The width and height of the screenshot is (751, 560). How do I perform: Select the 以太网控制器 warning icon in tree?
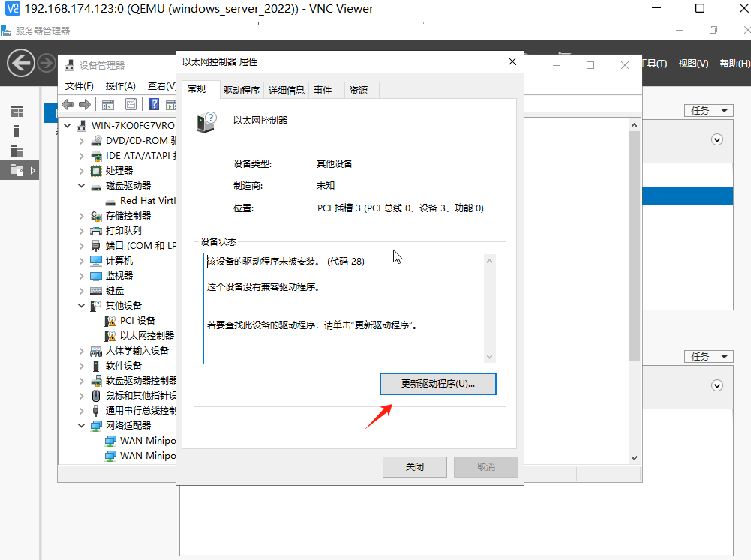(110, 336)
